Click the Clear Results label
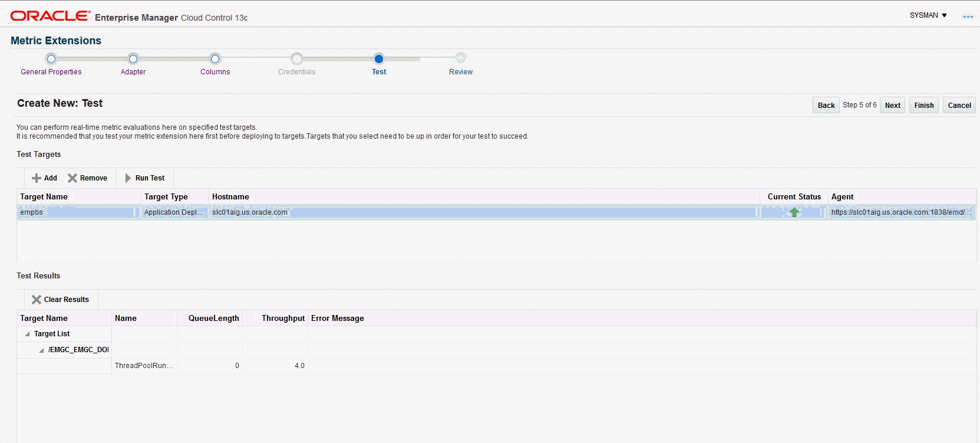 [x=67, y=300]
